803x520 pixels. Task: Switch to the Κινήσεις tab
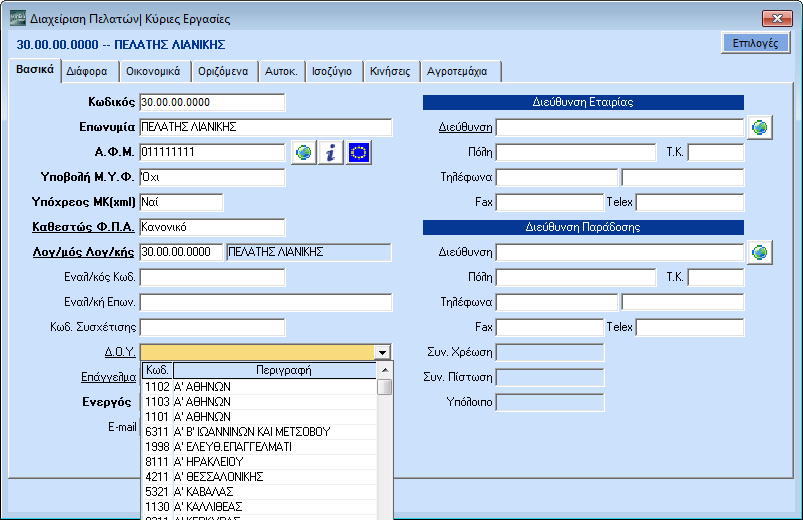pyautogui.click(x=390, y=71)
